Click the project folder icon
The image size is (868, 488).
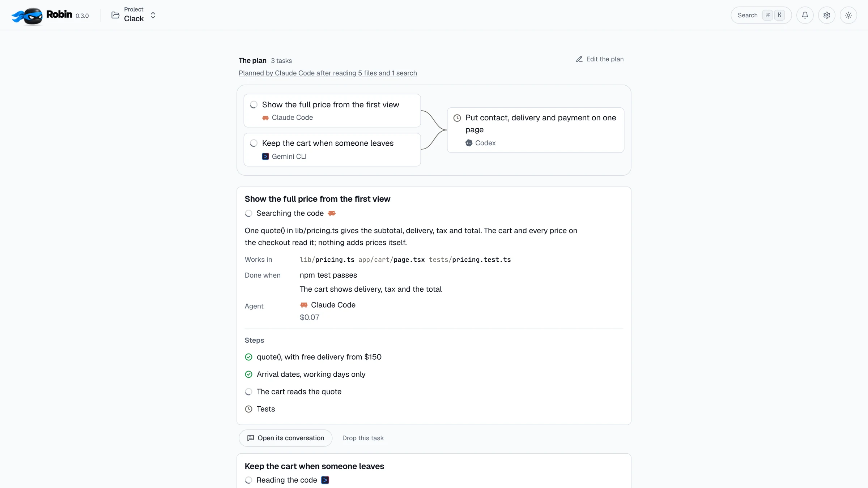(115, 15)
